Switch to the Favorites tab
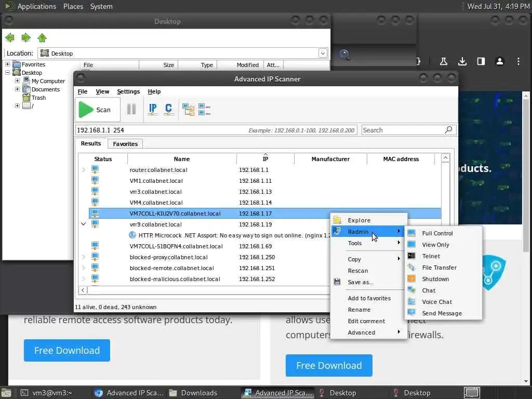 [x=125, y=144]
